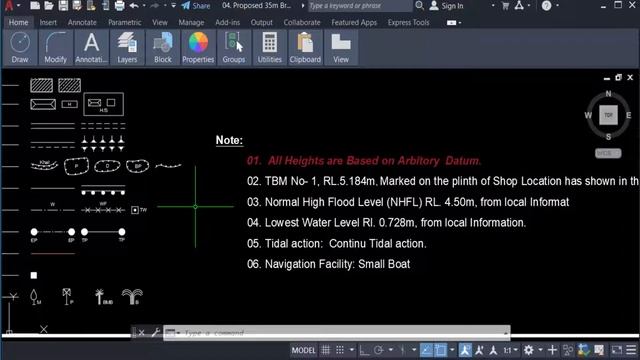Expand the polar tracking angle arrow
Viewport: 640px width, 360px height.
(x=391, y=350)
